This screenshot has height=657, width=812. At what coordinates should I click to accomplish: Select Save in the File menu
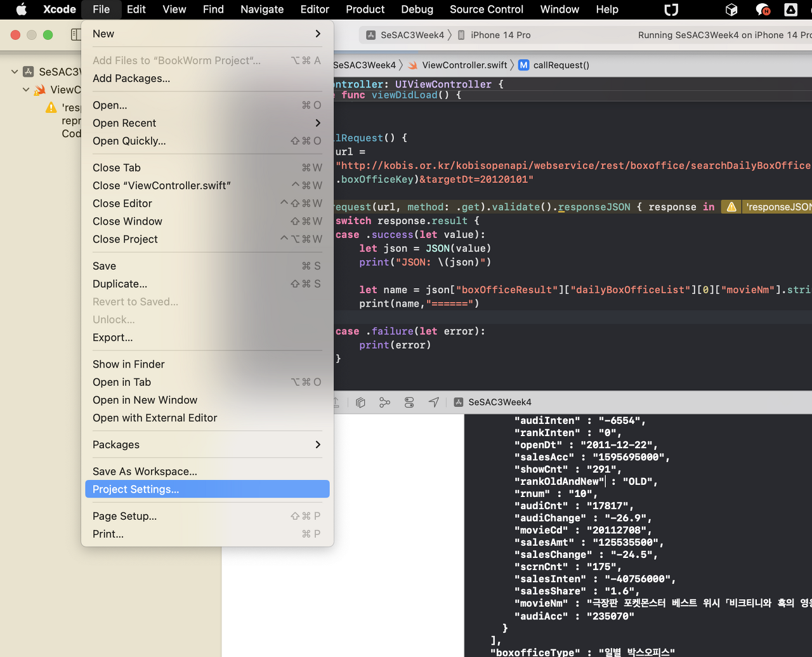[207, 266]
